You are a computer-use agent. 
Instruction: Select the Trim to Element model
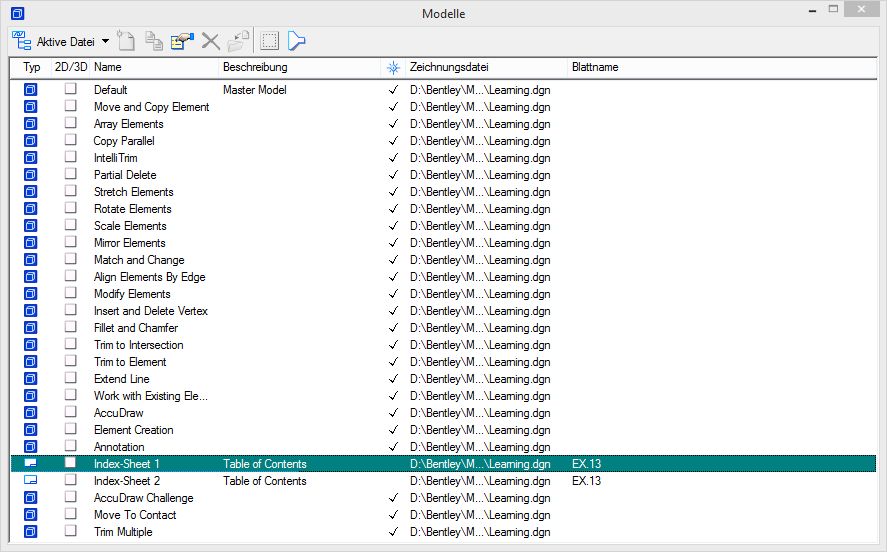tap(130, 361)
